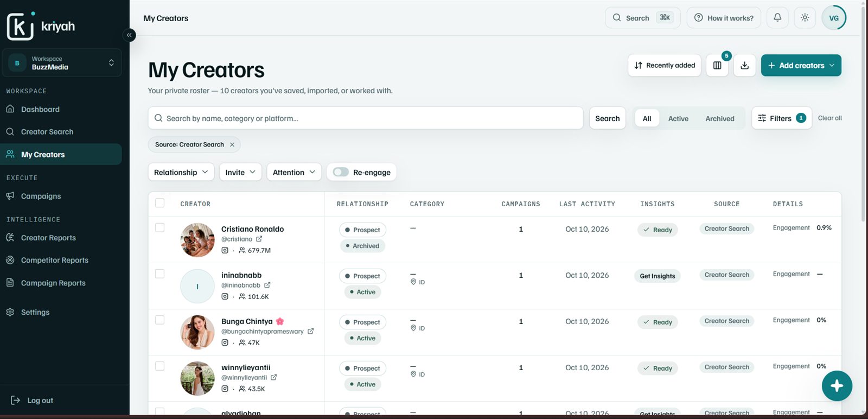
Task: Click the Log out icon
Action: (15, 401)
